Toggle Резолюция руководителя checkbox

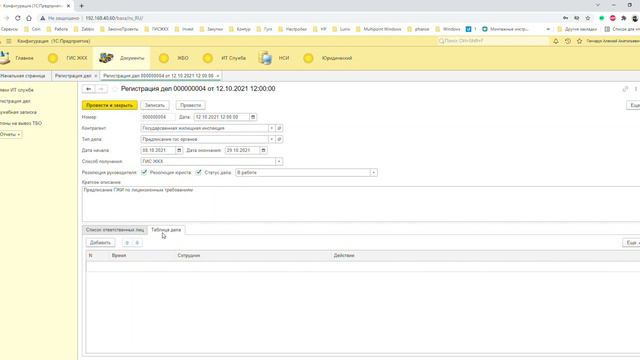144,173
